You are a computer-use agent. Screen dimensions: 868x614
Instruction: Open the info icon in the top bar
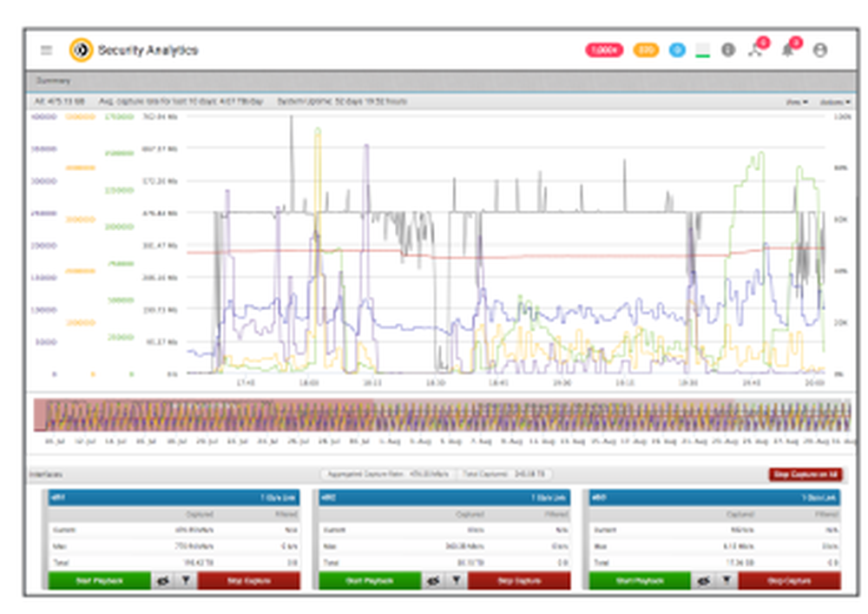727,50
